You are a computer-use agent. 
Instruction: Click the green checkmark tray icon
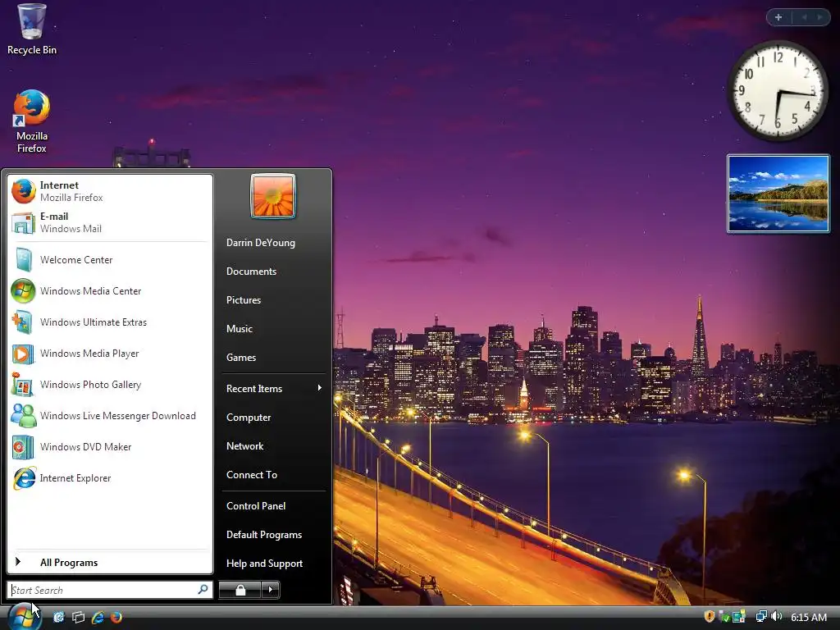724,617
